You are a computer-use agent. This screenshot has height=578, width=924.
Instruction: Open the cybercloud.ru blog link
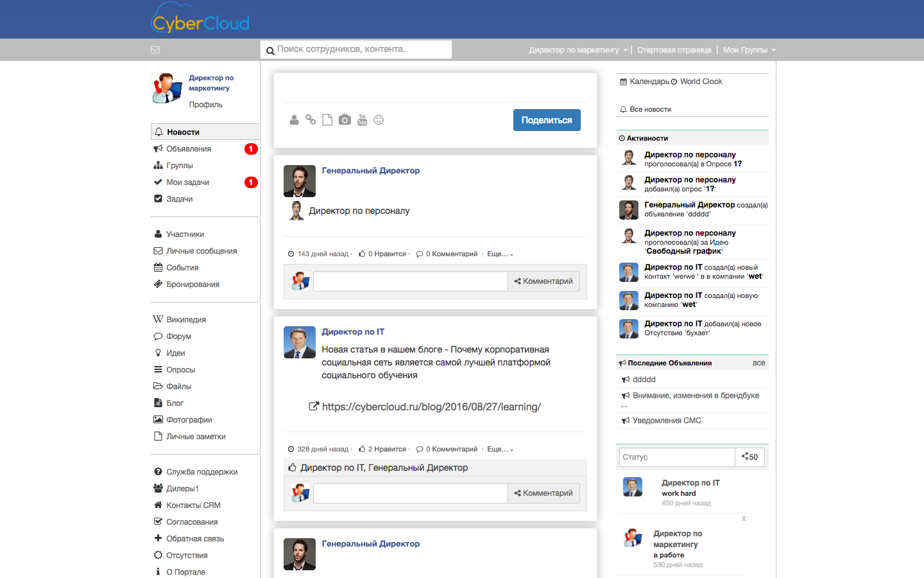[x=430, y=407]
